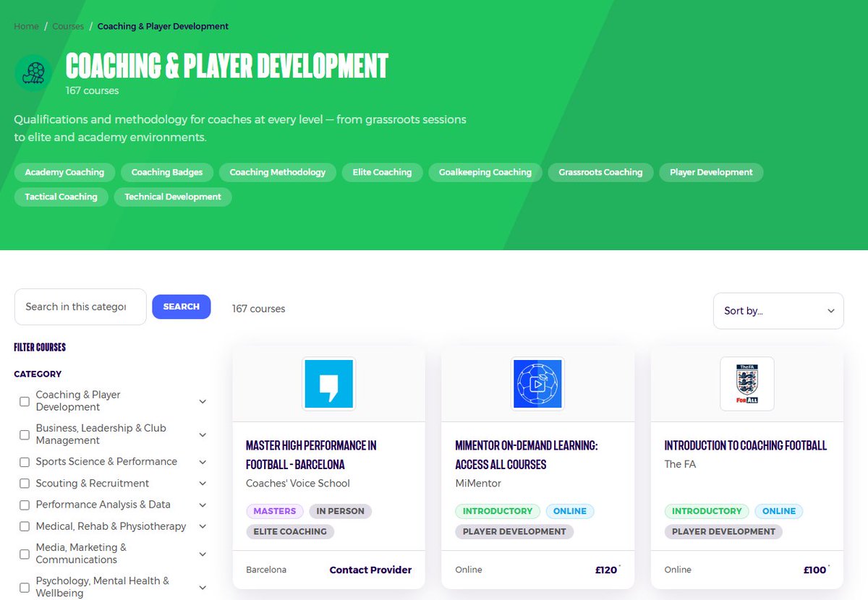Click the MASTERS badge on Barcelona card
The width and height of the screenshot is (868, 600).
[x=275, y=511]
